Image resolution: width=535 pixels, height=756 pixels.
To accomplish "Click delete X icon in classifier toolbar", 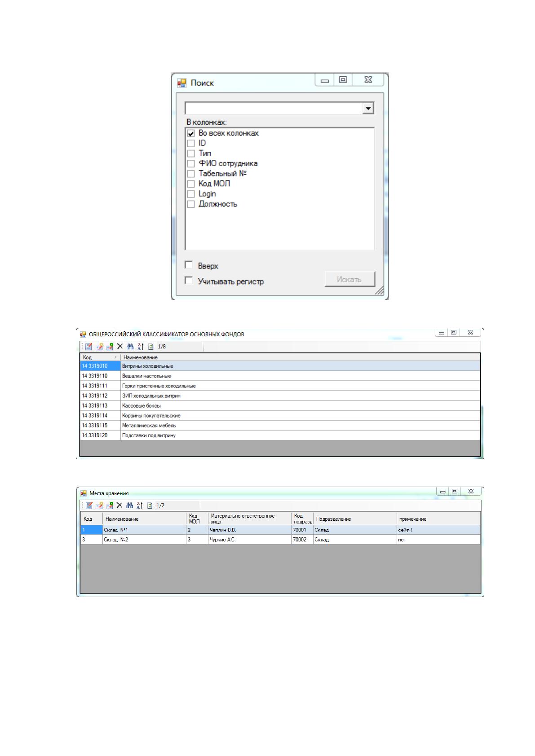I will coord(120,347).
